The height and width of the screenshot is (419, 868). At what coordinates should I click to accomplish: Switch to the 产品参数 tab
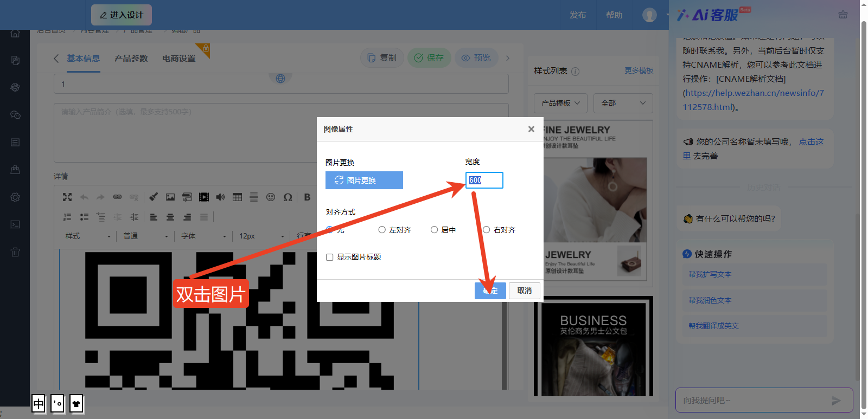[x=131, y=58]
